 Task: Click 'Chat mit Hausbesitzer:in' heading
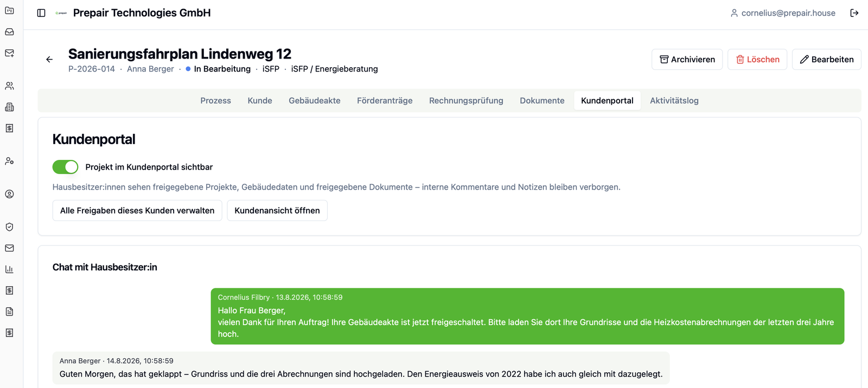tap(105, 267)
